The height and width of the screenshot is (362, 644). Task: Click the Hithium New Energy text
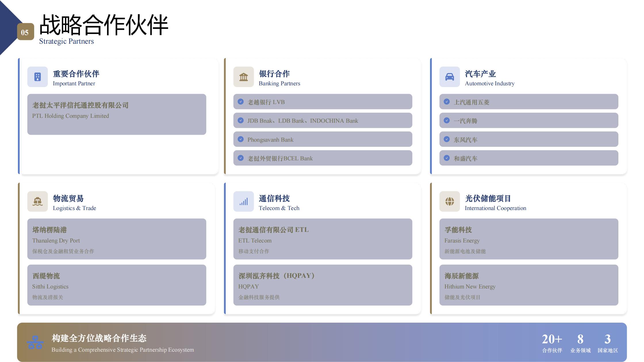pos(470,287)
